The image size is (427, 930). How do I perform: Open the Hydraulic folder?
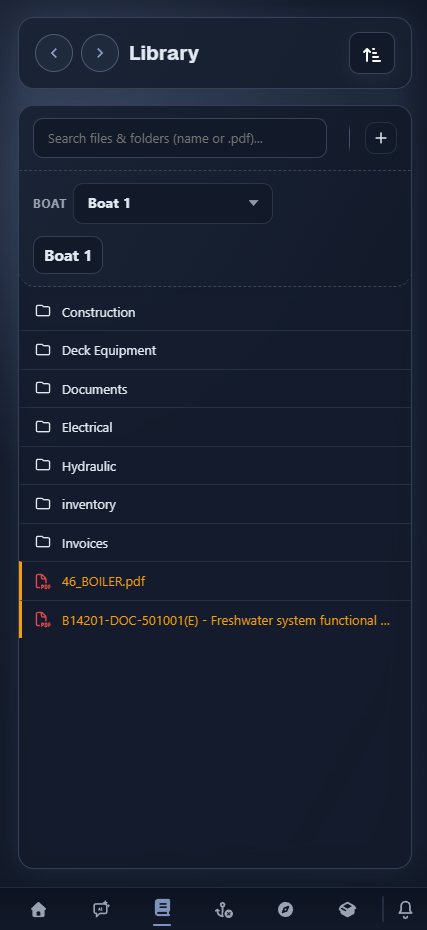[x=215, y=466]
